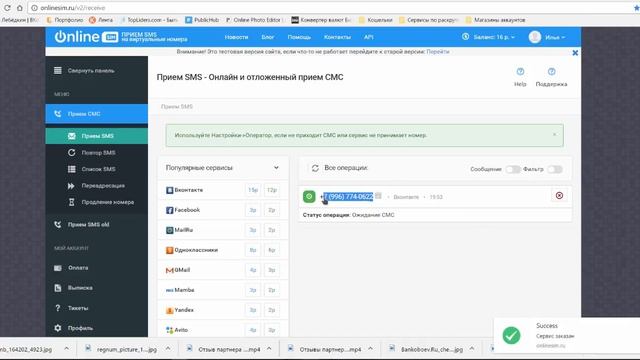Open Переадресация in sidebar
This screenshot has height=360, width=640.
pyautogui.click(x=103, y=186)
